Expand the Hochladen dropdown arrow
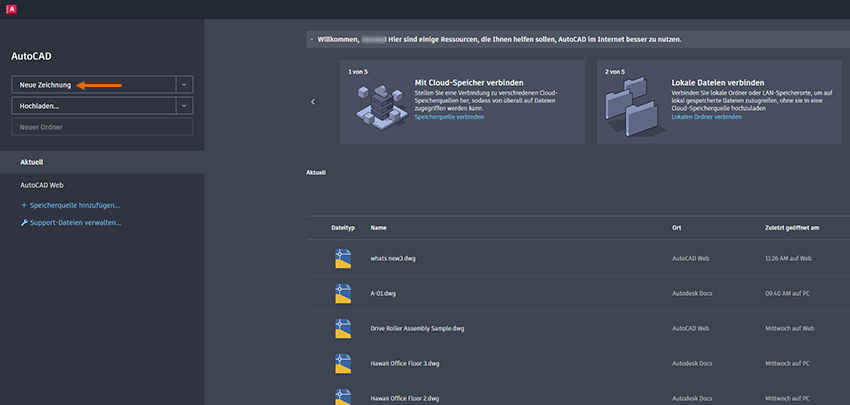 coord(184,106)
